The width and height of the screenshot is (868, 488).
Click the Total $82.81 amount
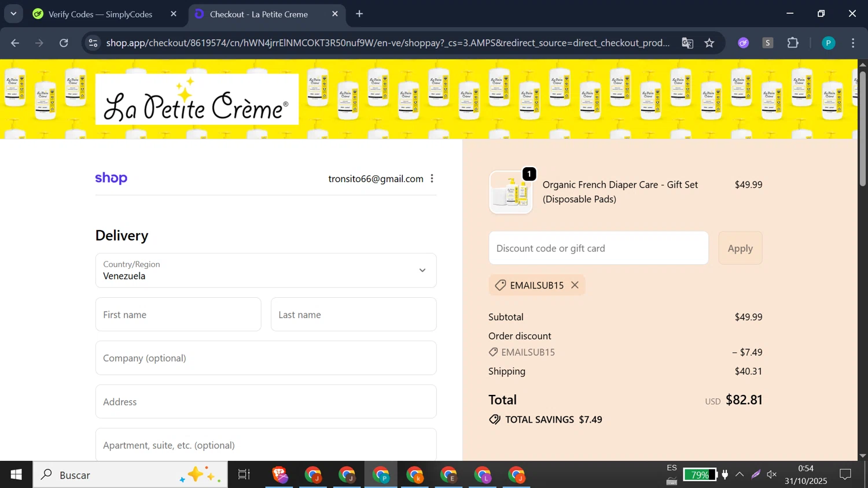[x=744, y=400]
